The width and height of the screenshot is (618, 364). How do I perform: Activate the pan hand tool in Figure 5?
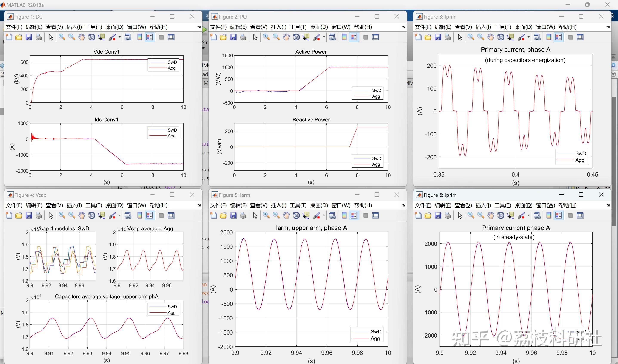pyautogui.click(x=286, y=215)
